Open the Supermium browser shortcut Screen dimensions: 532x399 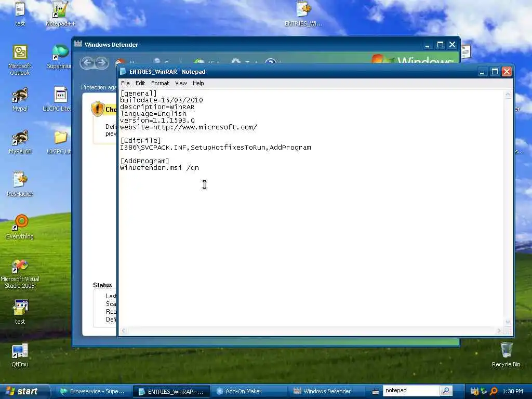pyautogui.click(x=60, y=57)
